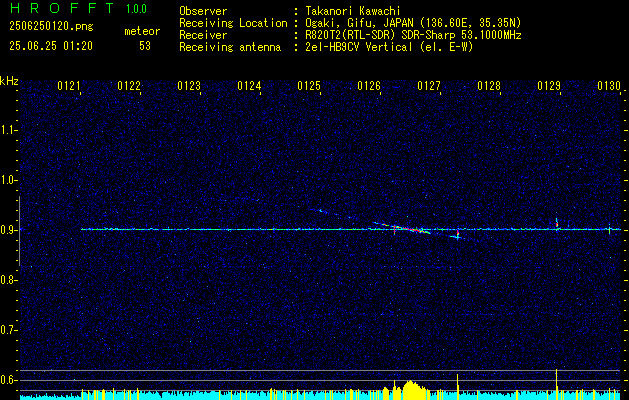Click the 0.6 kHz frequency label
Screen dimensions: 629x400
click(9, 380)
